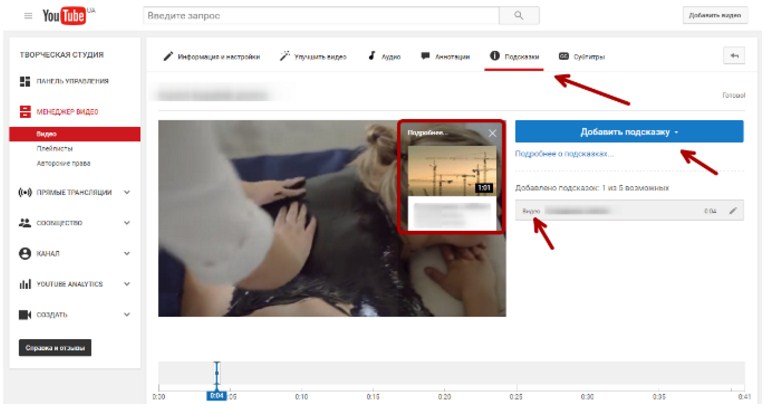Expand the 'YouTube Analytics' chevron

pos(127,284)
